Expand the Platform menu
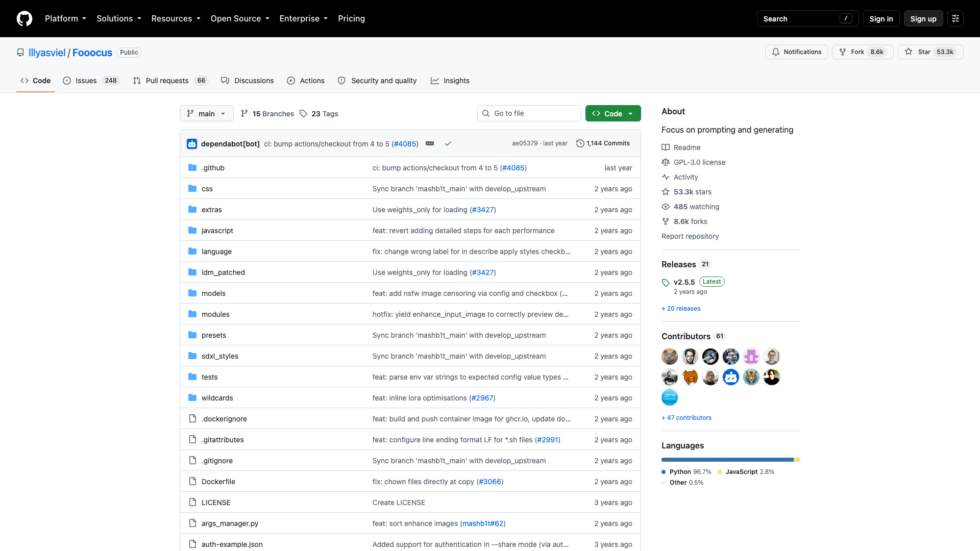The width and height of the screenshot is (980, 551). tap(65, 18)
